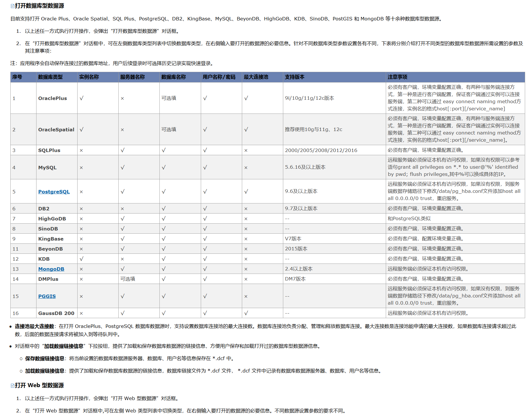The image size is (532, 417).
Task: Click the 和PostgreSQL类似 note cell
Action: tap(455, 219)
